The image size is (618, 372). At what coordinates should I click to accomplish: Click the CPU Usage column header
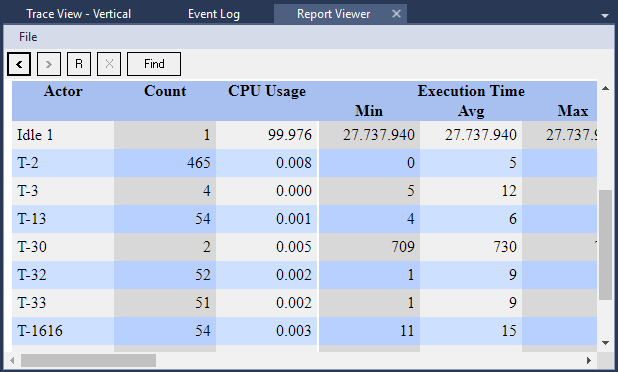267,91
